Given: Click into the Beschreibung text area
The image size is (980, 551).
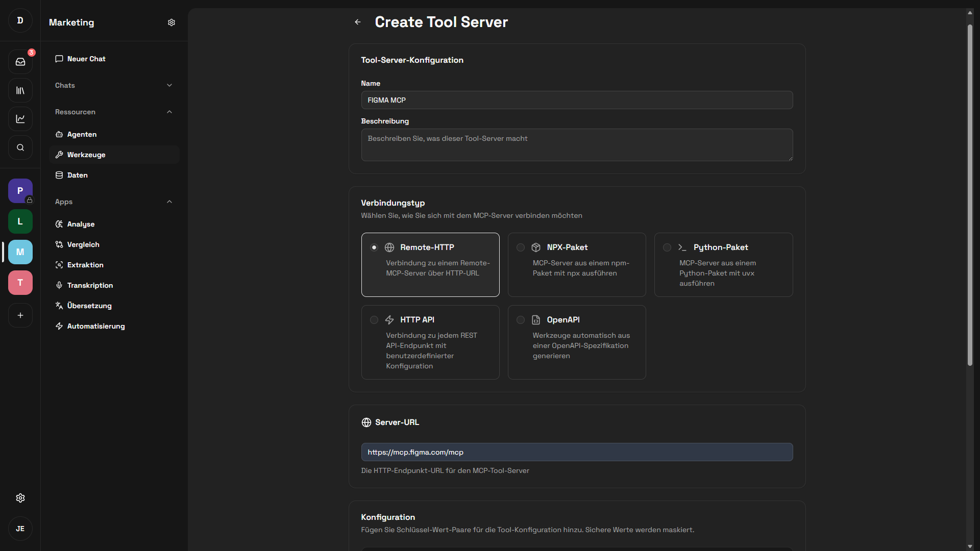Looking at the screenshot, I should 577,145.
